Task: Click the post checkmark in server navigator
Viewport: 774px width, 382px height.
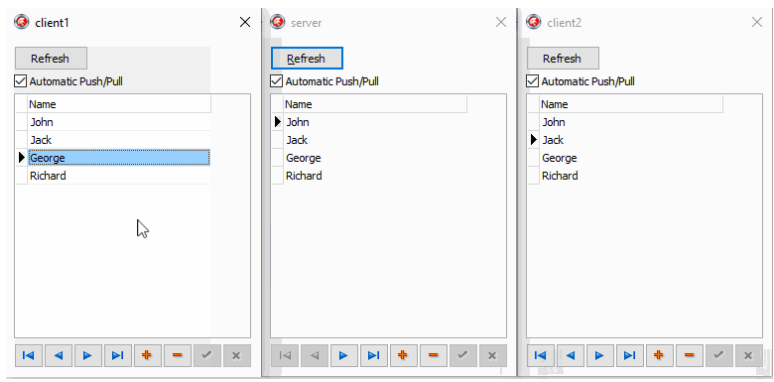Action: click(x=463, y=355)
